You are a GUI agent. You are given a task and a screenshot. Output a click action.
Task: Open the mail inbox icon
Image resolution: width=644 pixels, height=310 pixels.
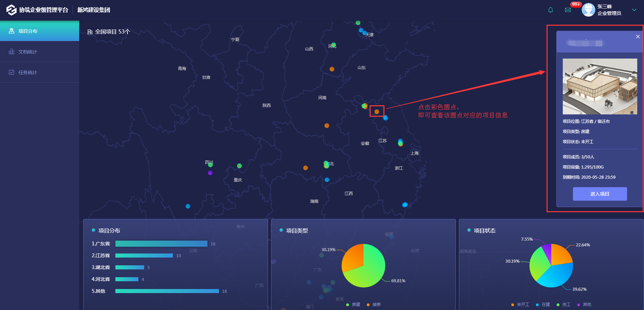[568, 10]
